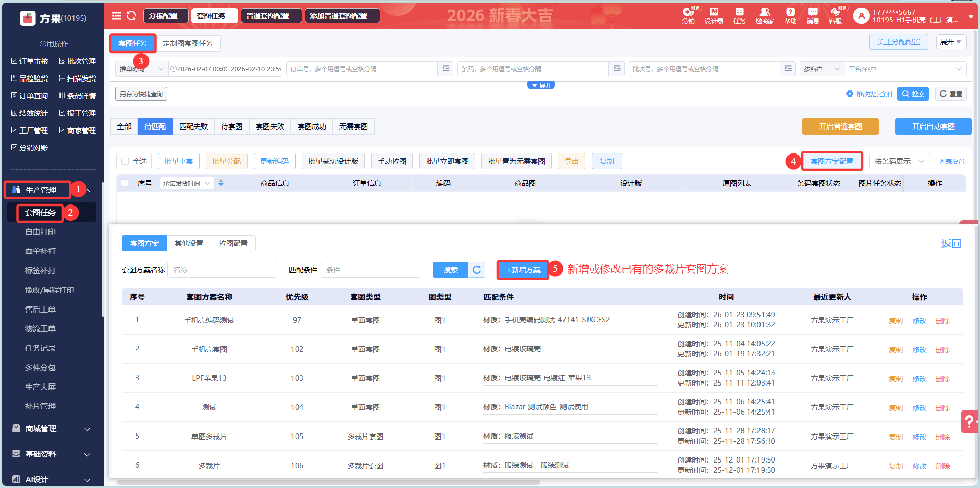The width and height of the screenshot is (980, 488).
Task: Toggle the 全选 select-all checkbox
Action: coord(125,161)
